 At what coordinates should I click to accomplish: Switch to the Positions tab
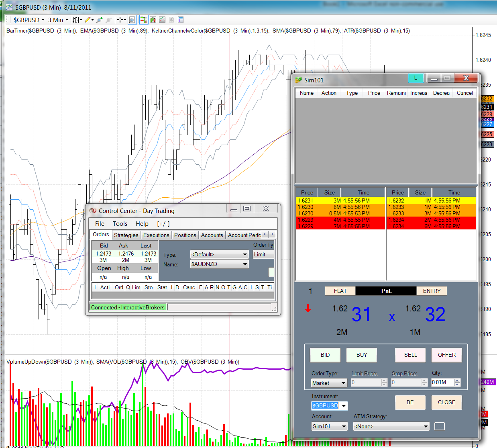pos(185,235)
